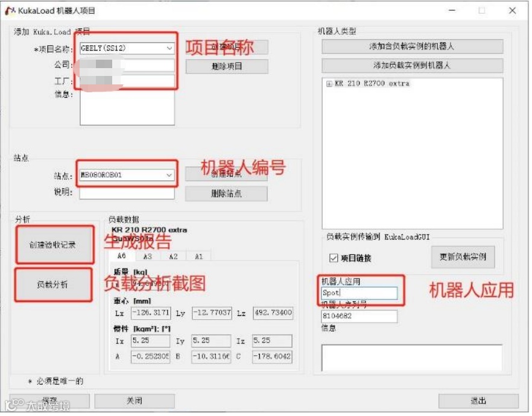Click the 创建站点 button

[x=226, y=174]
